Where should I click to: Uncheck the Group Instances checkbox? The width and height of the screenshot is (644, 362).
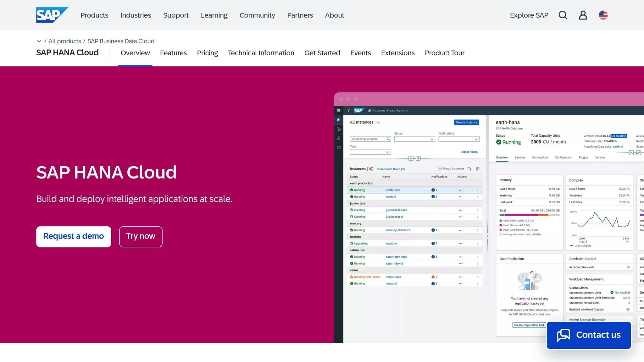click(x=440, y=168)
